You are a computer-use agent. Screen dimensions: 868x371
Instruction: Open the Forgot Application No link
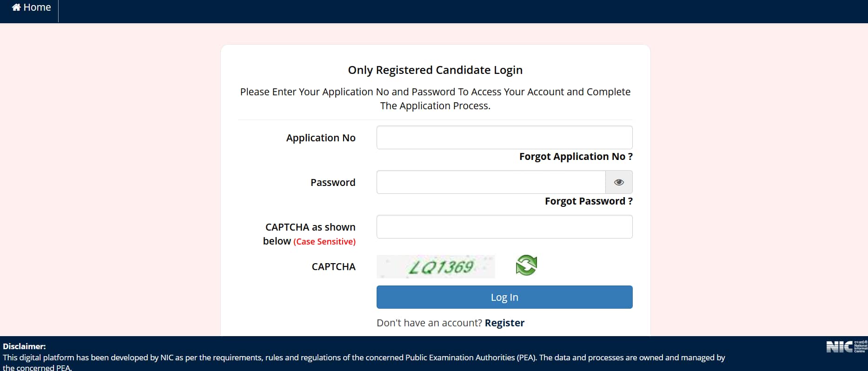click(576, 157)
